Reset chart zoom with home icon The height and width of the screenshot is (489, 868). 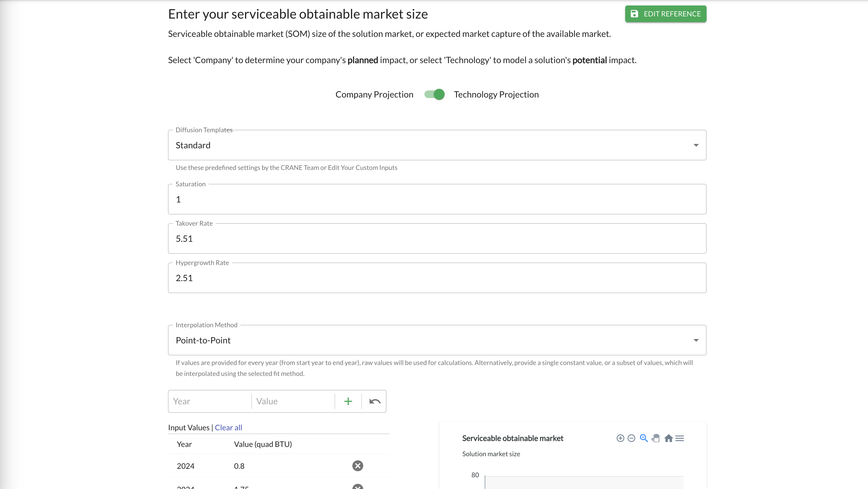669,438
